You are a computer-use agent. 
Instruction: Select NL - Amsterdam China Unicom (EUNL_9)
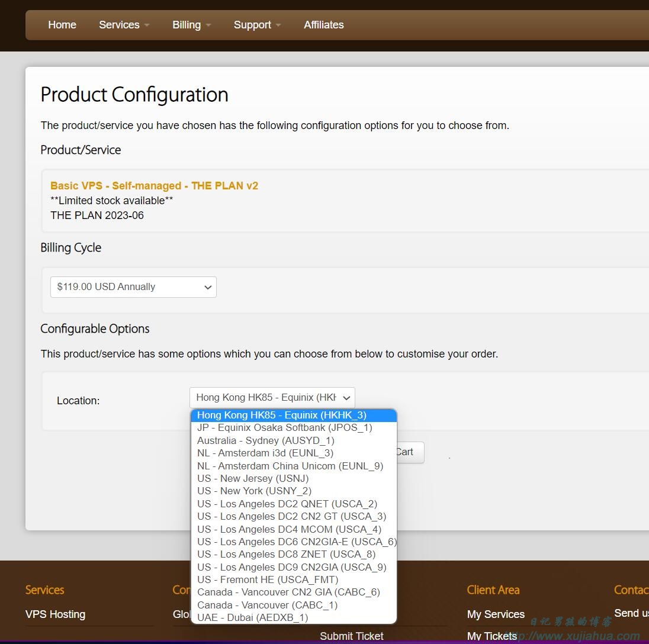tap(294, 466)
